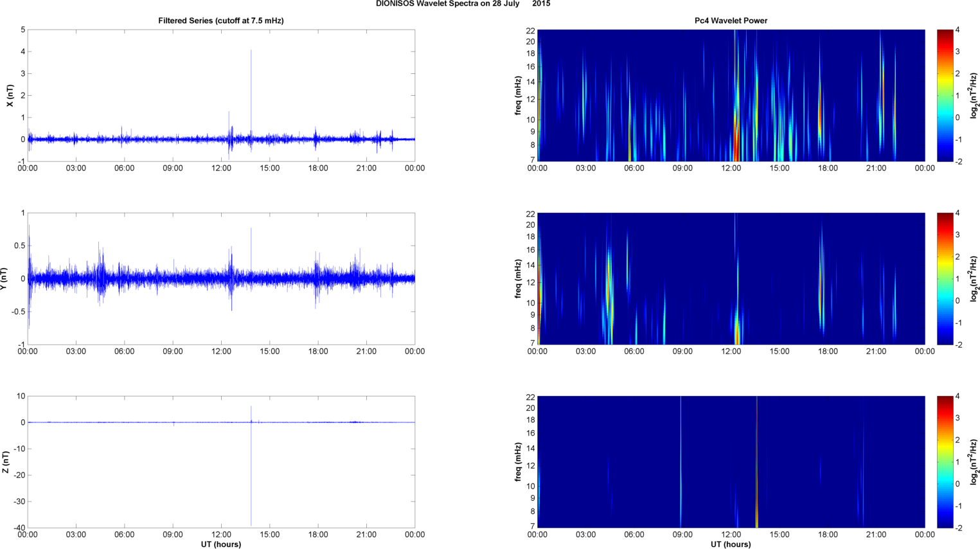Click the log2(nT²/Hz) label beside the middle colorbar

coord(974,278)
